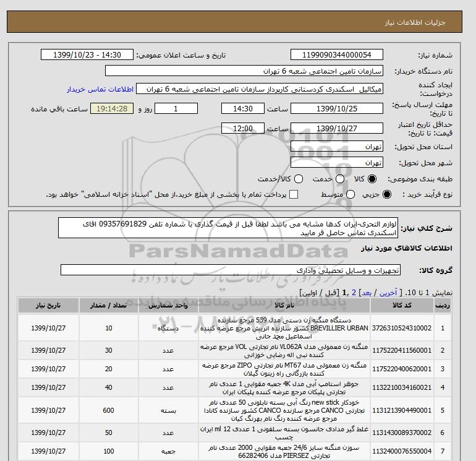Click the واحد شمارش column header
Viewport: 476px width, 461px height.
click(x=168, y=305)
